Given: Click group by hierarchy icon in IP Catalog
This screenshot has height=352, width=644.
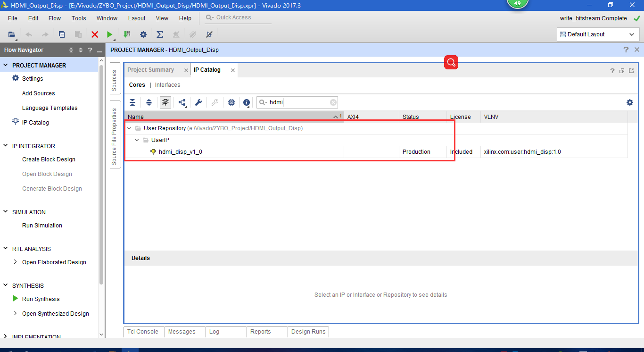Looking at the screenshot, I should 182,102.
